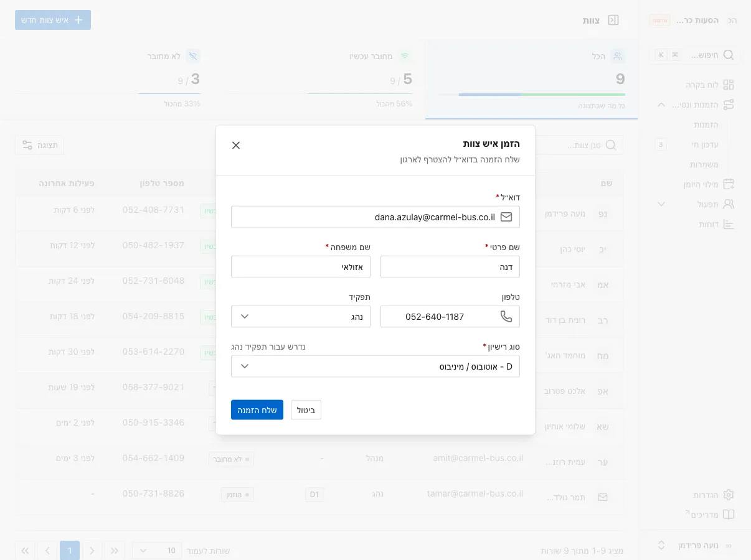Click the single-left chevron pagination button
Viewport: 751px width, 560px height.
[47, 551]
